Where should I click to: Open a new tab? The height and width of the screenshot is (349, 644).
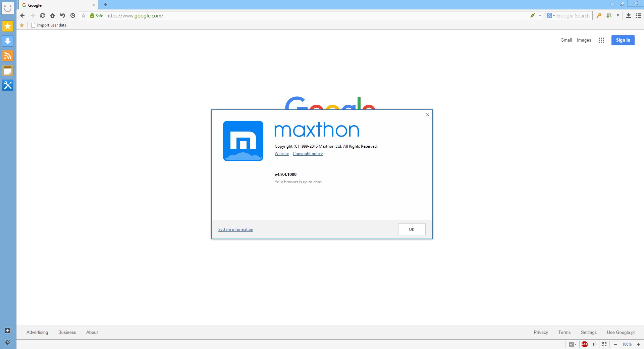click(x=106, y=4)
